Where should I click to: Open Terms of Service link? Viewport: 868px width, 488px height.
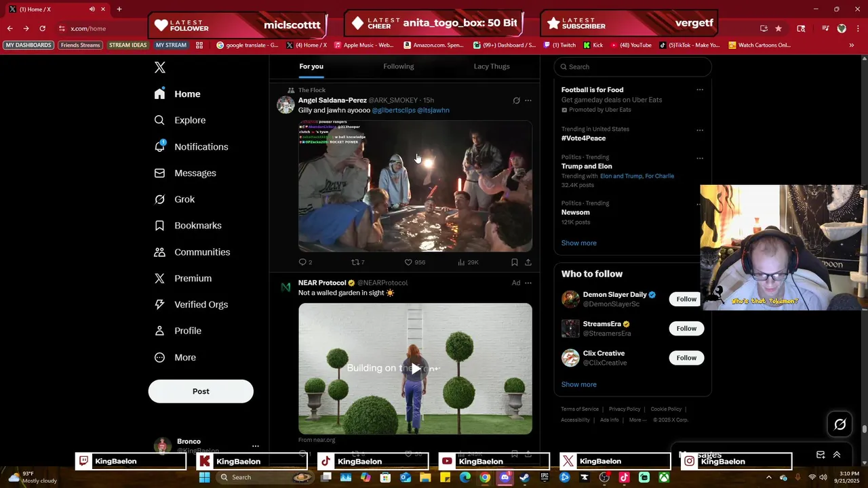(x=580, y=409)
